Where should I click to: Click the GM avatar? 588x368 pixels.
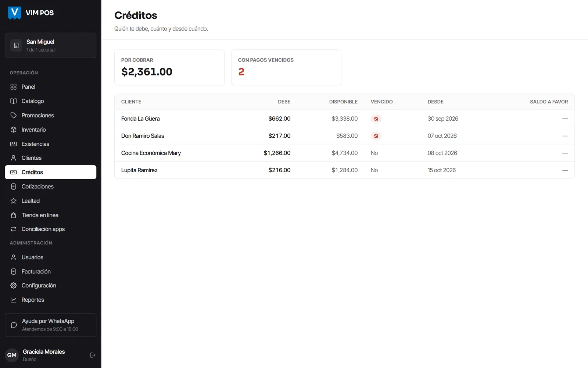tap(12, 355)
